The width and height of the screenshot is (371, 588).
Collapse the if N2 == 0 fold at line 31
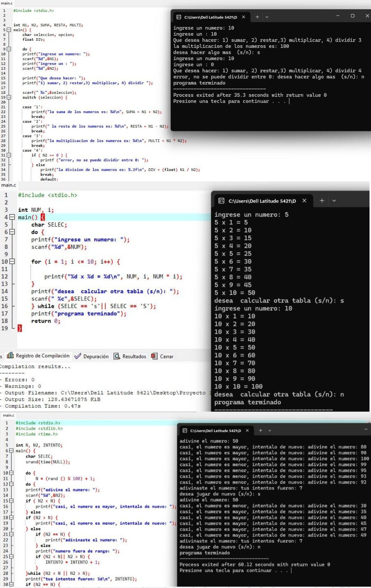click(x=9, y=155)
